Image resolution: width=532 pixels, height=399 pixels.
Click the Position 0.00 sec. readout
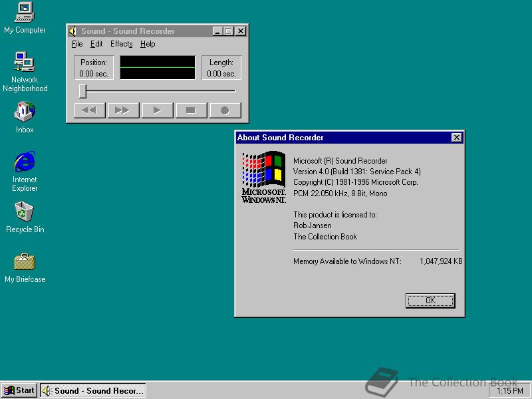pyautogui.click(x=94, y=68)
